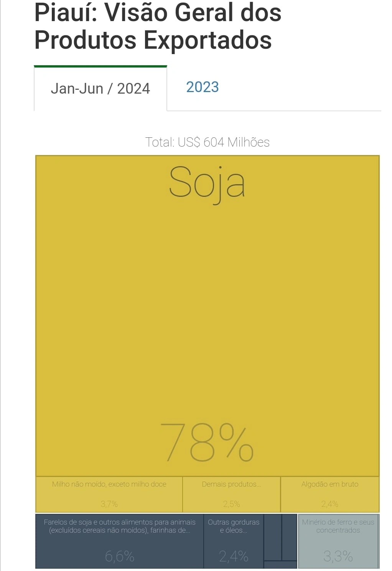The width and height of the screenshot is (392, 571).
Task: Select the Jan-Jun / 2024 tab
Action: (x=100, y=89)
